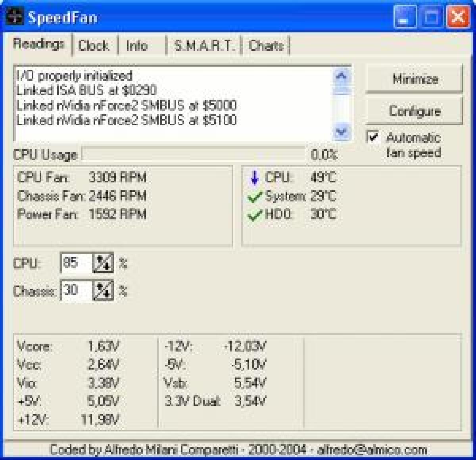Toggle the Automatic fan speed checkbox
476x460 pixels.
coord(373,137)
